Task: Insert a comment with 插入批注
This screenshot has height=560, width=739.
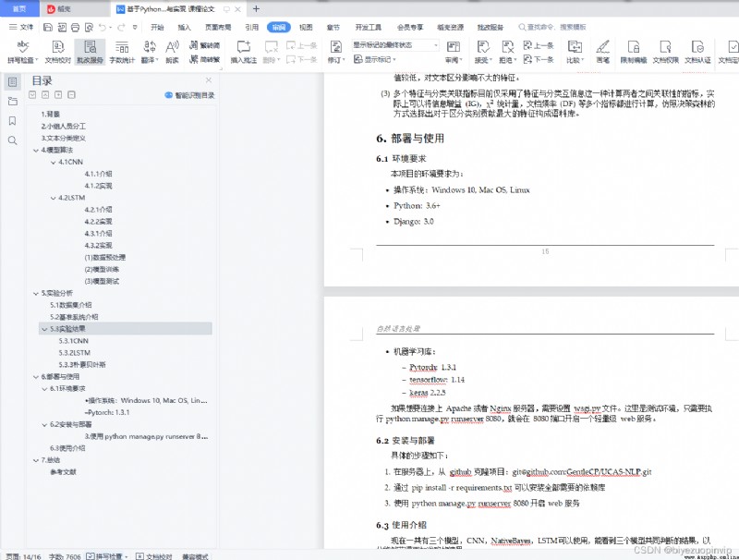Action: coord(243,52)
